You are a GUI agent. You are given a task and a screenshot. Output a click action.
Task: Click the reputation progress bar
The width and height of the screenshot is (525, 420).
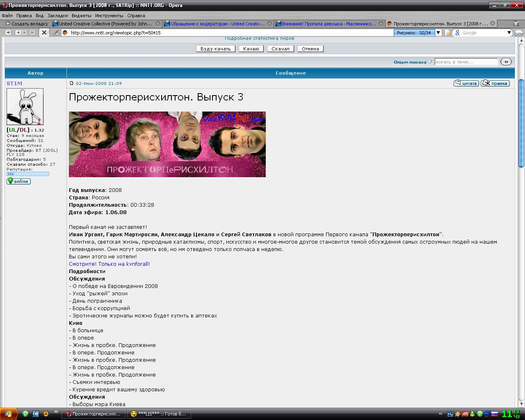tap(28, 174)
